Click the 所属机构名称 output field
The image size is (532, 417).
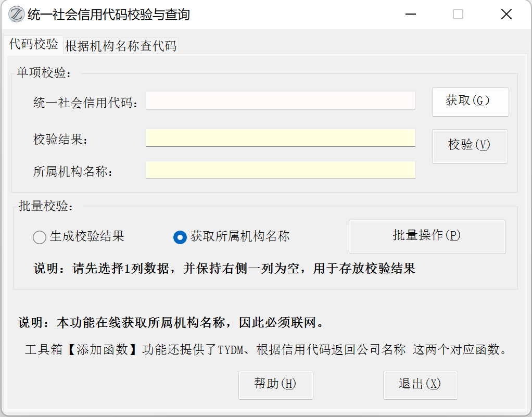coord(280,170)
